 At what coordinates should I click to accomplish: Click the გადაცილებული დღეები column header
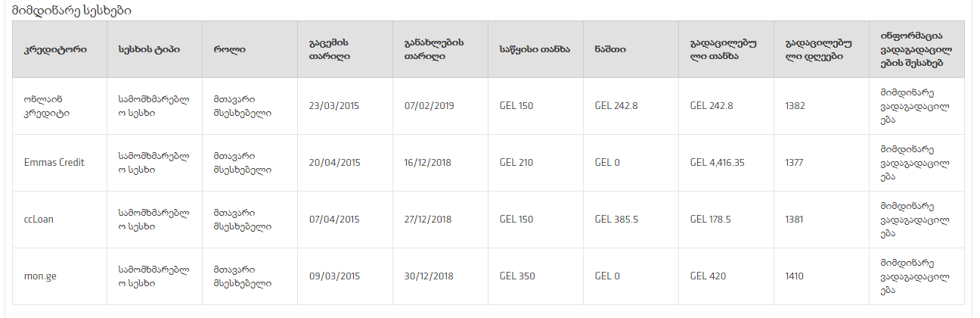click(x=813, y=49)
